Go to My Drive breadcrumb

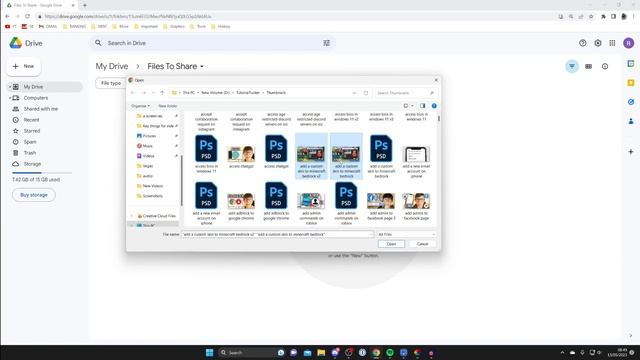[112, 66]
